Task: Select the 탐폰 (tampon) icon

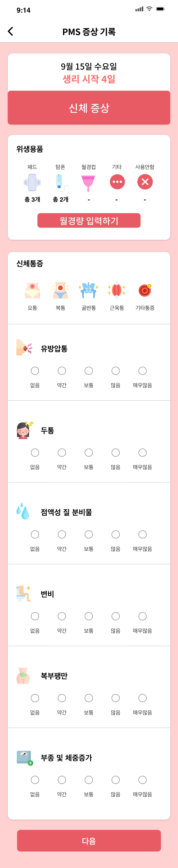Action: [x=60, y=182]
